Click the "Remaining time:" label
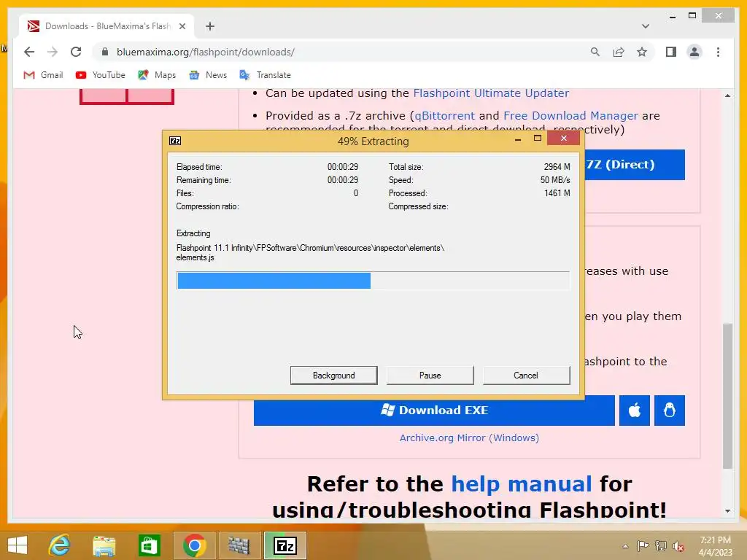 click(x=204, y=180)
